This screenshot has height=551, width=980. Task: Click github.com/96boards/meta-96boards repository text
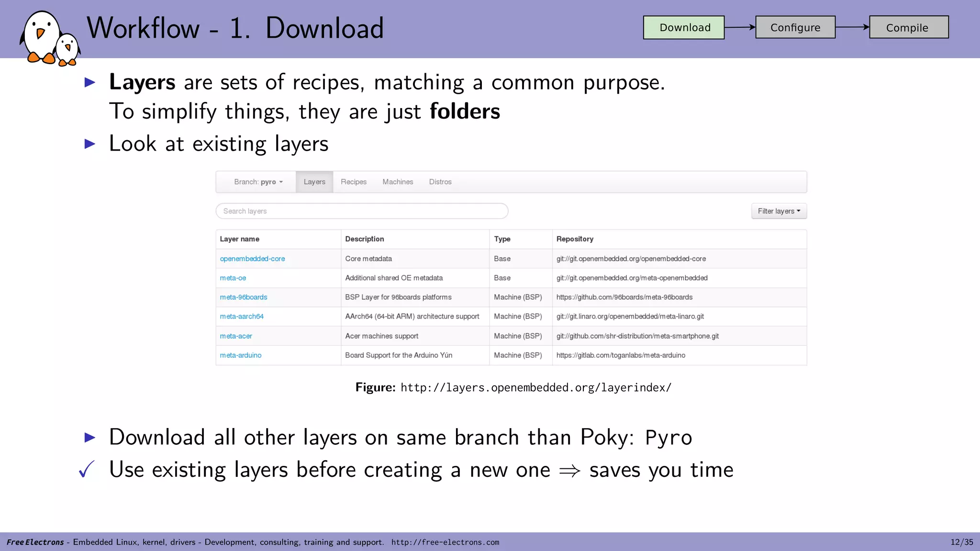point(624,297)
